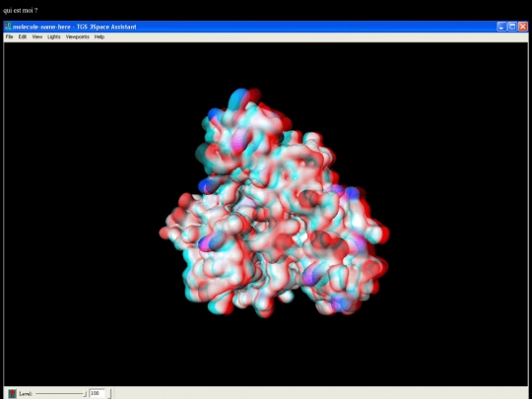Click the 'Level:' label in the bottom bar
The height and width of the screenshot is (399, 532).
point(26,393)
